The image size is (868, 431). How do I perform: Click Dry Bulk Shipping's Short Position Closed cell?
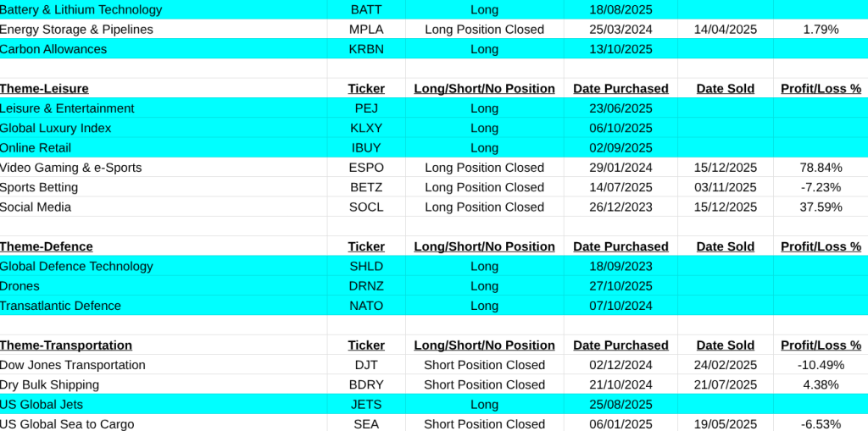(484, 384)
